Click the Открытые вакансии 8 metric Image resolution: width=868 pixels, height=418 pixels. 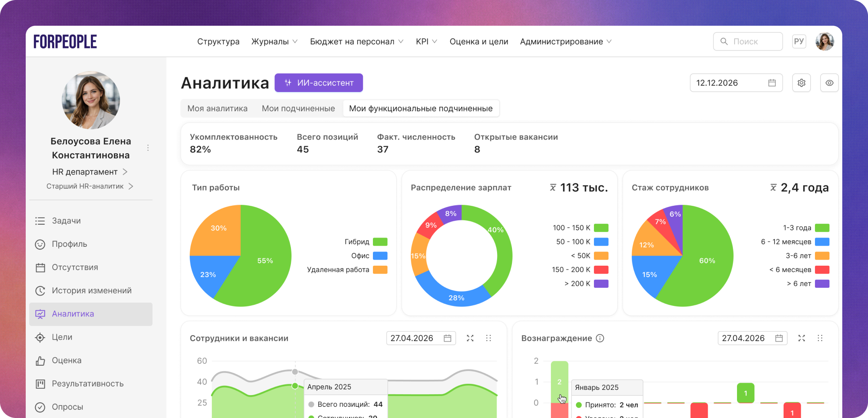516,143
